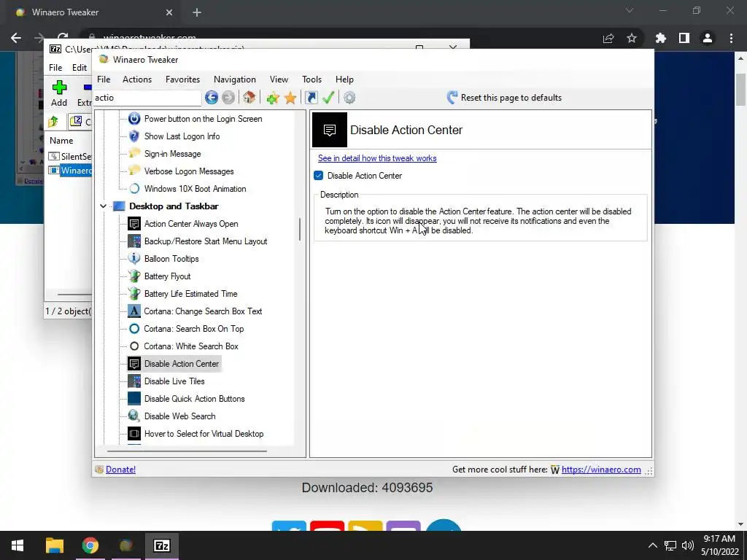Open the Actions menu
Screen dimensions: 747x560
click(x=137, y=79)
